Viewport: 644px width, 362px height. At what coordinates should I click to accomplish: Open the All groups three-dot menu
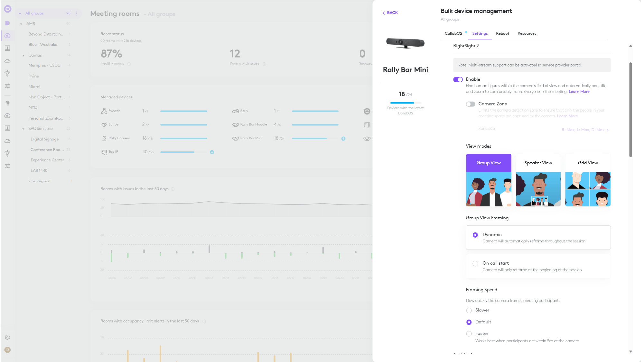click(x=77, y=13)
